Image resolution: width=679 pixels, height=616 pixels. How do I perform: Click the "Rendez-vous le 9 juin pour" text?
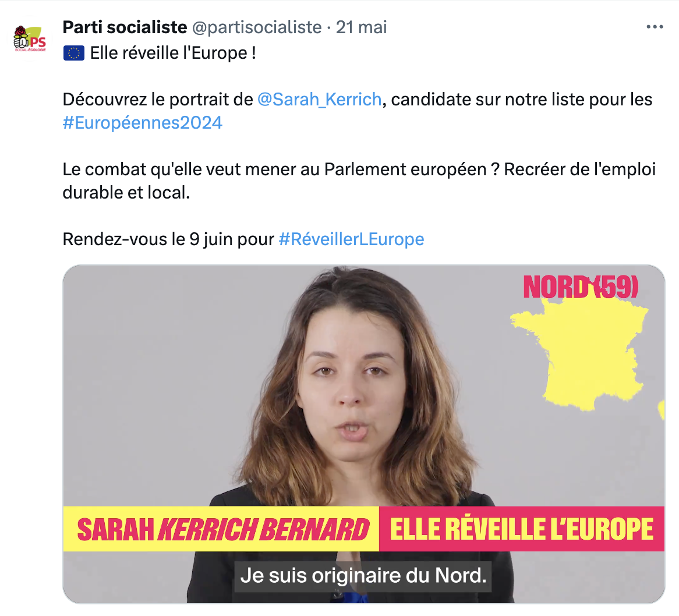click(x=168, y=239)
